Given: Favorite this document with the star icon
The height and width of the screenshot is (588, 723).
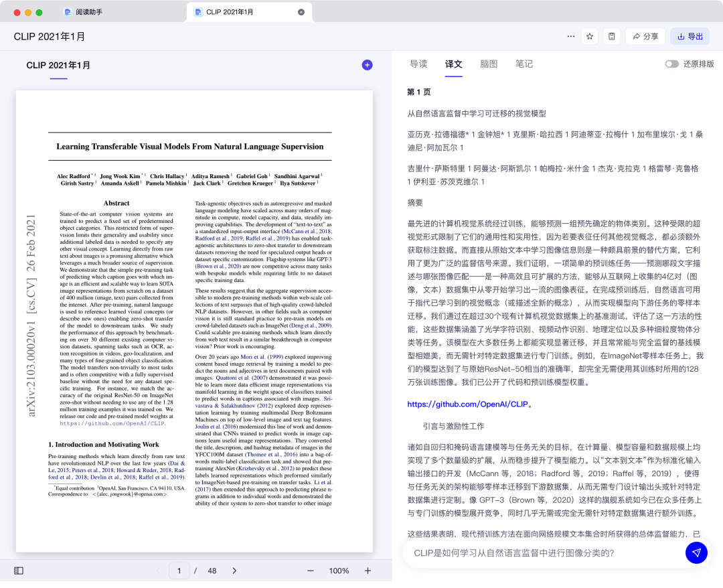Looking at the screenshot, I should click(x=590, y=36).
